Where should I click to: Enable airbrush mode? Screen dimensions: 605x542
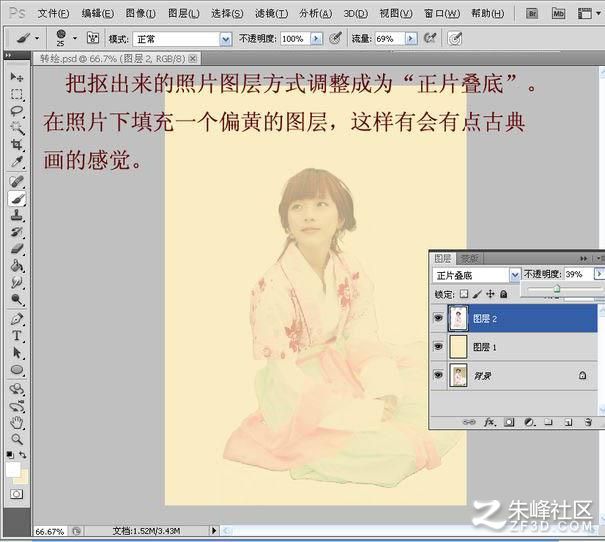click(x=430, y=38)
